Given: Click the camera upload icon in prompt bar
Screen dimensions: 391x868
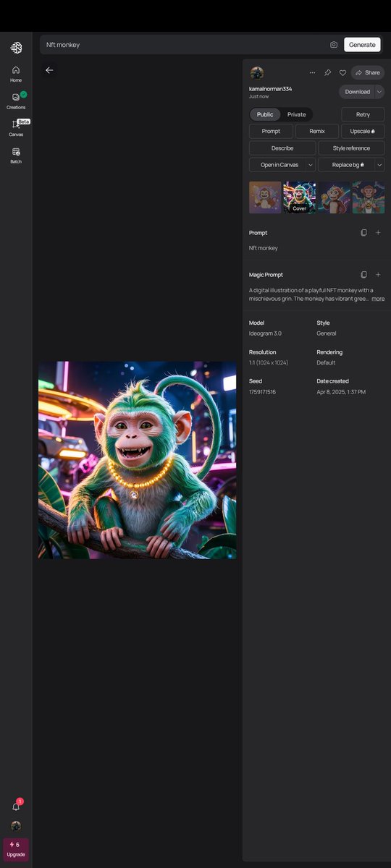Looking at the screenshot, I should (x=334, y=45).
